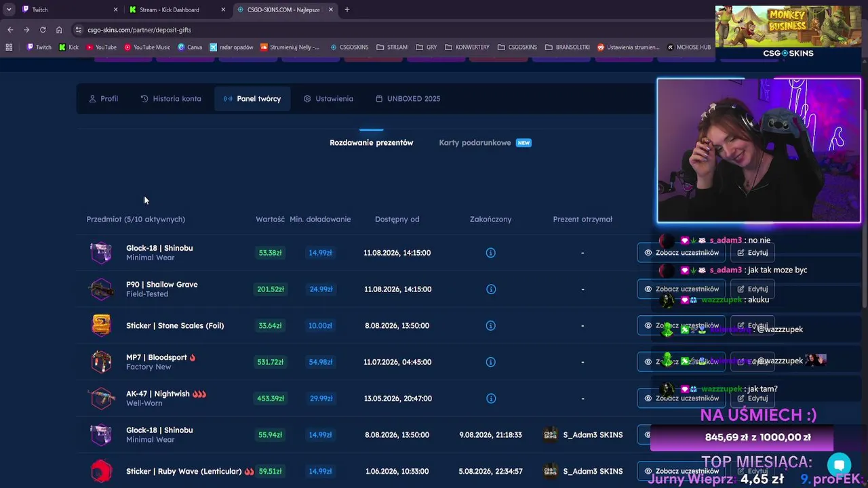Screen dimensions: 868x488
Task: Open the Ustawienia tab
Action: point(328,99)
